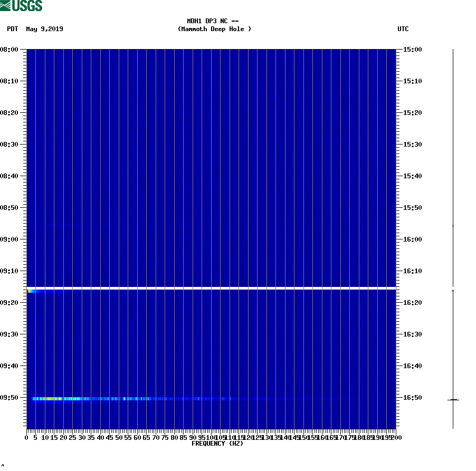Click the 09:50 earthquake signal band
This screenshot has height=471, width=476.
pos(106,398)
